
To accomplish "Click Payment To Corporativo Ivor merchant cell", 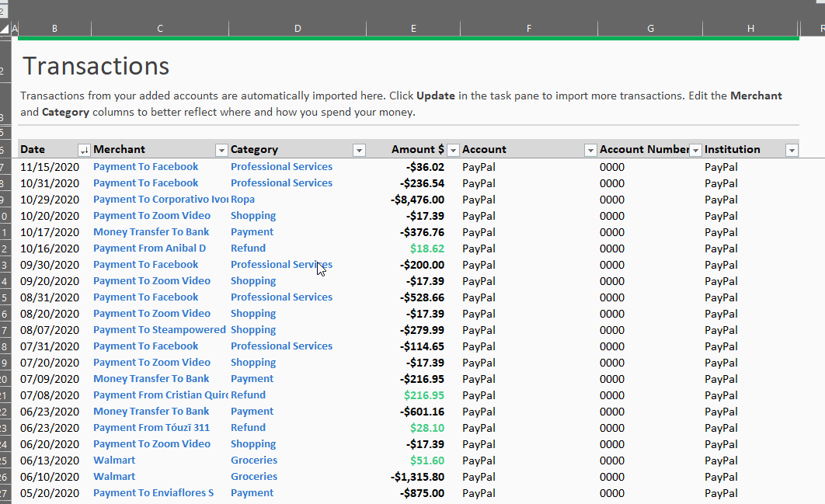I will click(x=161, y=200).
